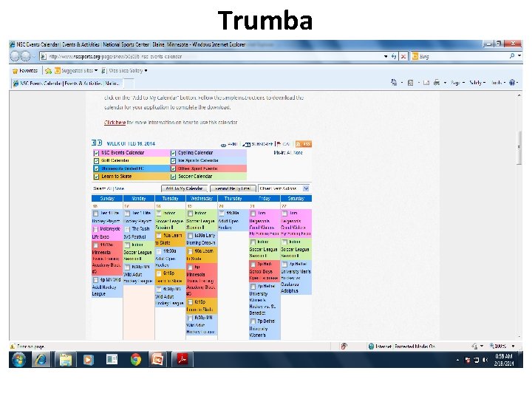Go to the next week arrow
Image resolution: width=532 pixels, height=399 pixels.
pyautogui.click(x=100, y=143)
